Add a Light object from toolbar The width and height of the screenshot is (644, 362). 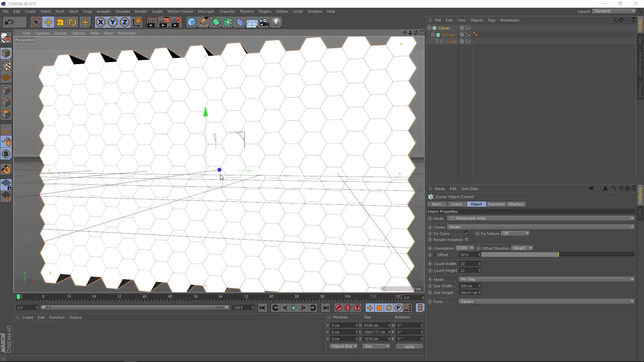point(276,22)
